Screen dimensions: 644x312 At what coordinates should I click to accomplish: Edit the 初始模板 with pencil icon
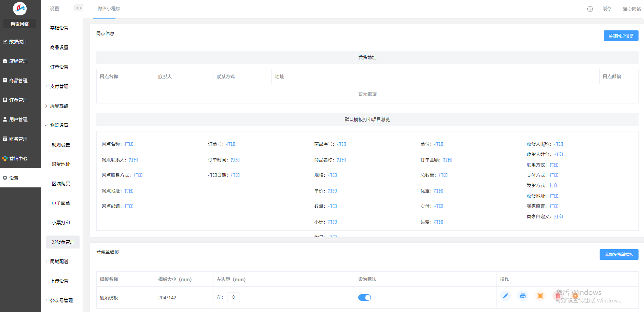(x=505, y=296)
